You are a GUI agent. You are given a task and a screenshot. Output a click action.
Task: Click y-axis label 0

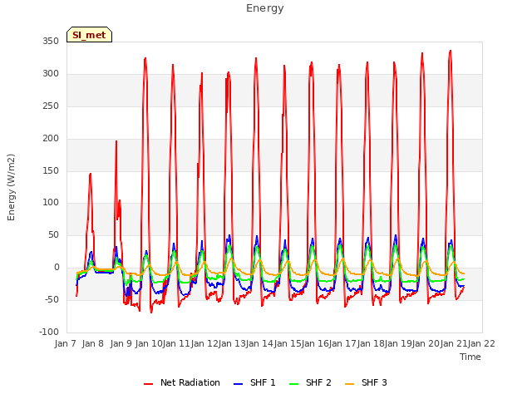coord(57,268)
